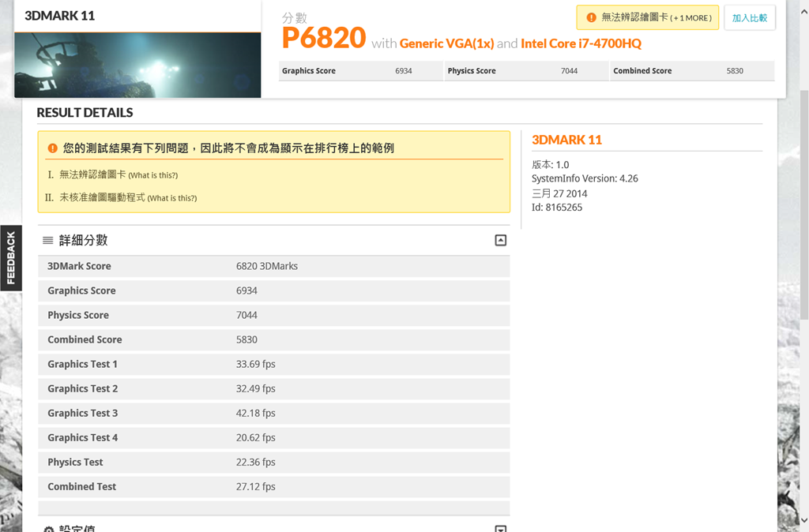Click the 20.62 fps value
809x532 pixels.
pyautogui.click(x=255, y=437)
